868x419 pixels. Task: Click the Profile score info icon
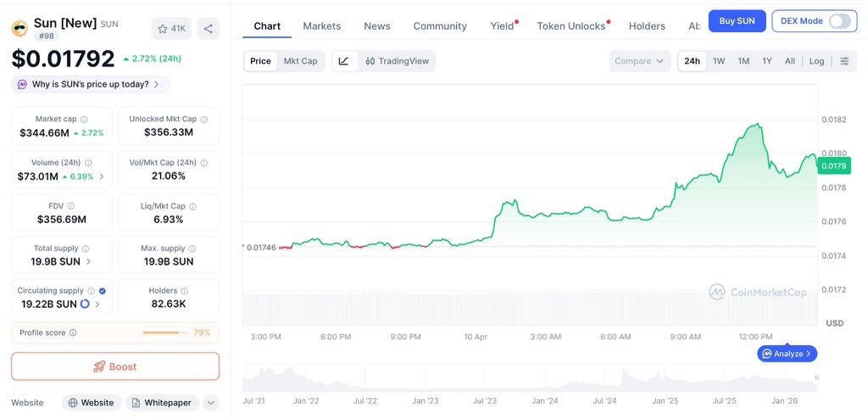pos(73,332)
